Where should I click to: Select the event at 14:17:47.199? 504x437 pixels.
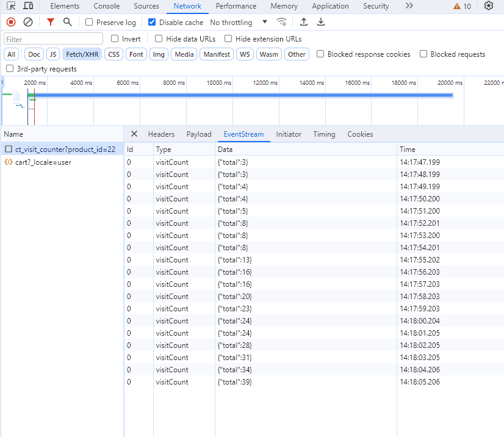(x=314, y=162)
